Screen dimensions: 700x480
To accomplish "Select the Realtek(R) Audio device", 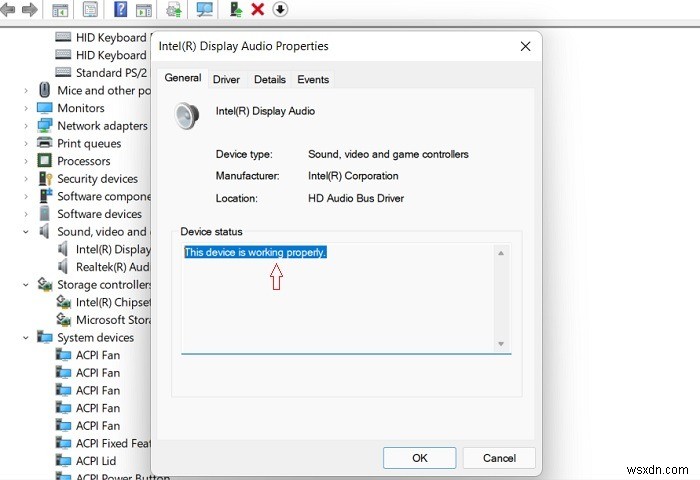I will (112, 267).
